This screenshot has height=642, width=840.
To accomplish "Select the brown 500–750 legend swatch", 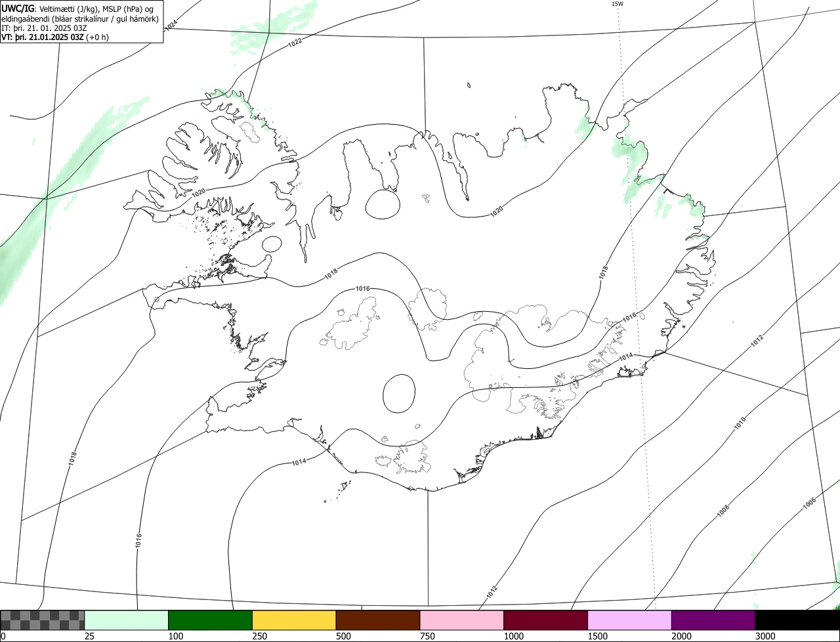I will tap(378, 620).
